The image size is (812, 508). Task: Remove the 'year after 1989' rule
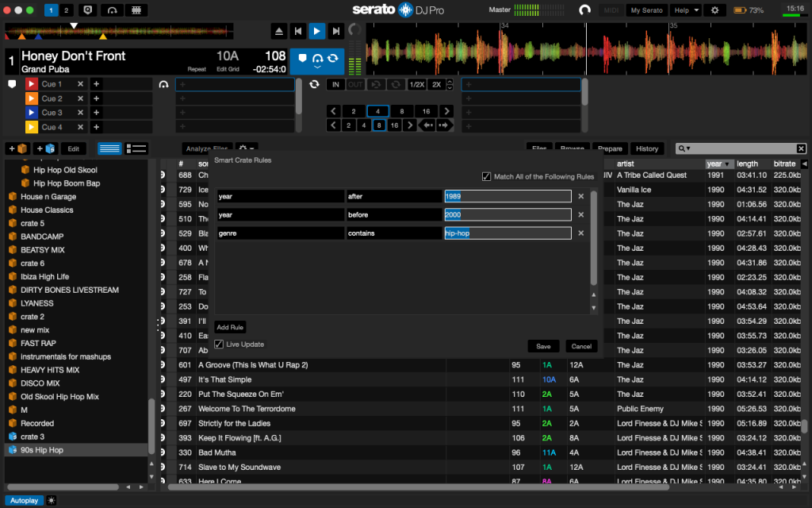point(581,197)
